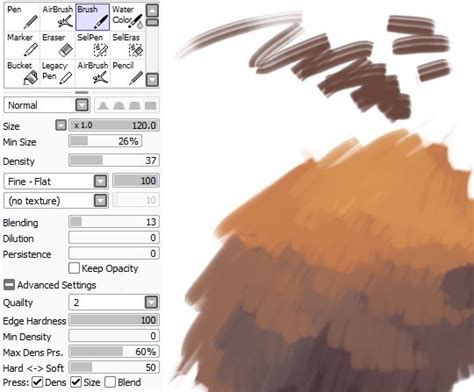Choose the Marker tool
Image resolution: width=474 pixels, height=392 pixels.
(22, 45)
